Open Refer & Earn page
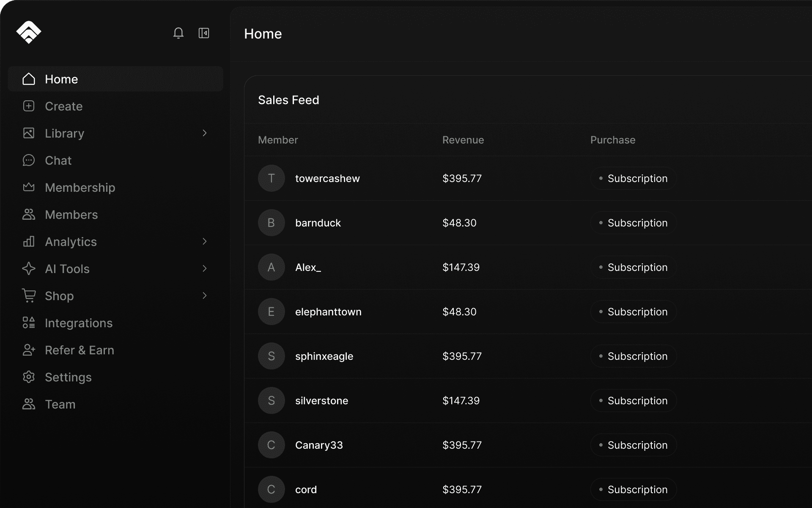Image resolution: width=812 pixels, height=508 pixels. [x=115, y=350]
